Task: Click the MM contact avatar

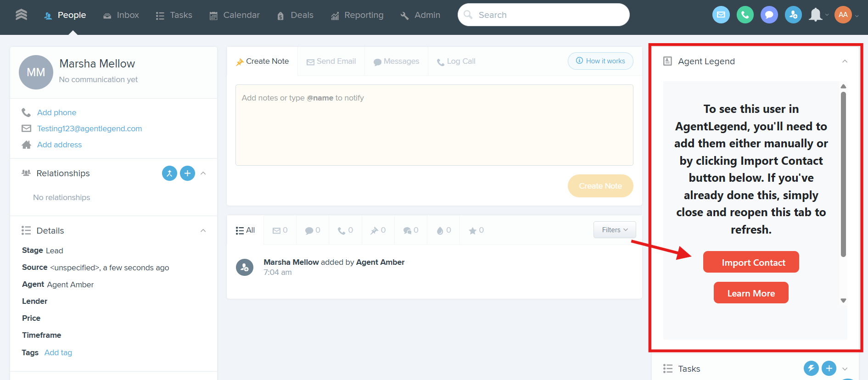Action: 36,72
